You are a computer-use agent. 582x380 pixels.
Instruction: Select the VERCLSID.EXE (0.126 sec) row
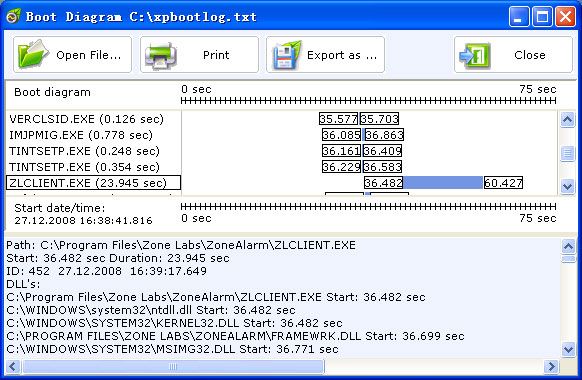tap(94, 119)
